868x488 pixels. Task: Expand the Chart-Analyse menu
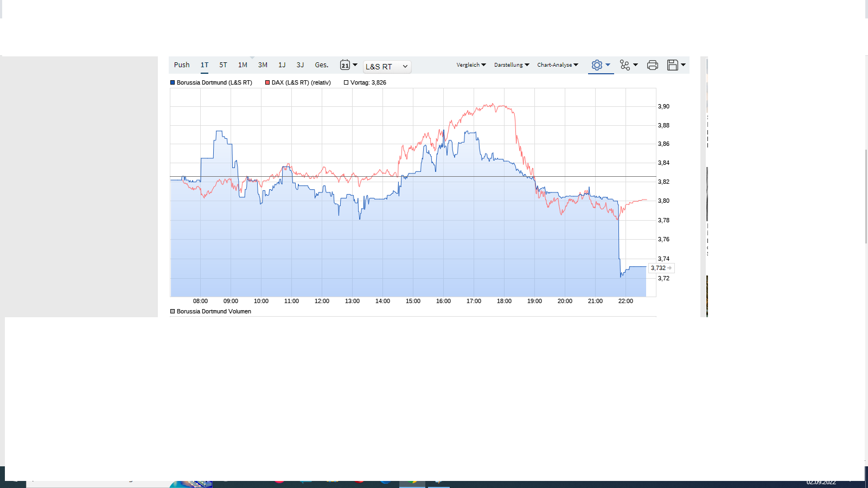tap(558, 65)
